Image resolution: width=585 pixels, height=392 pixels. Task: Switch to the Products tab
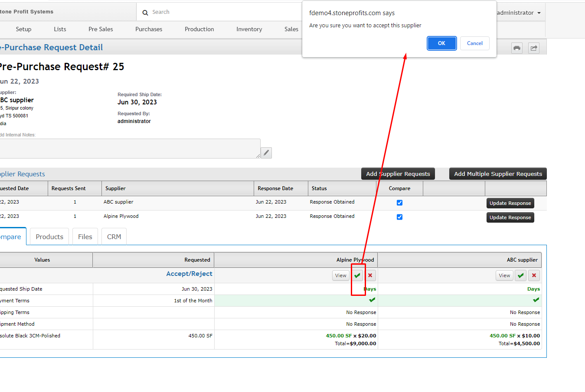[49, 236]
